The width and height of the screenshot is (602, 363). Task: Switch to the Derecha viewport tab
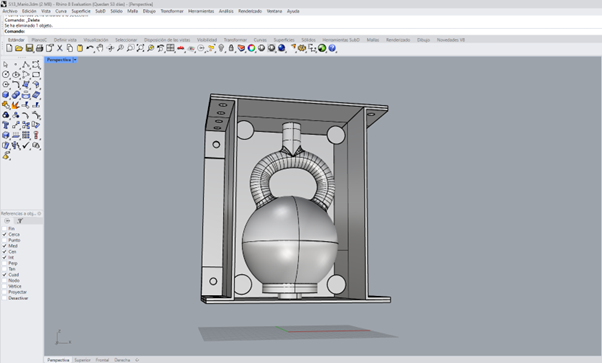coord(122,360)
